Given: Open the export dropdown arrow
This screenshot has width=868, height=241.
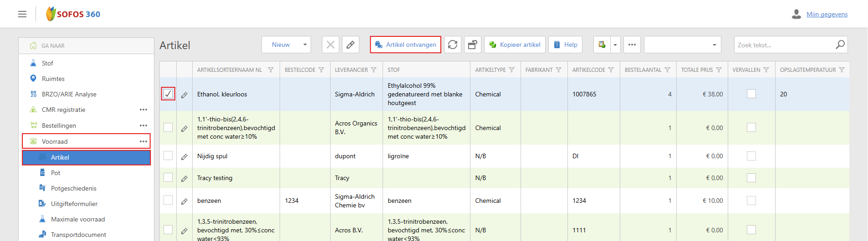Looking at the screenshot, I should 615,45.
